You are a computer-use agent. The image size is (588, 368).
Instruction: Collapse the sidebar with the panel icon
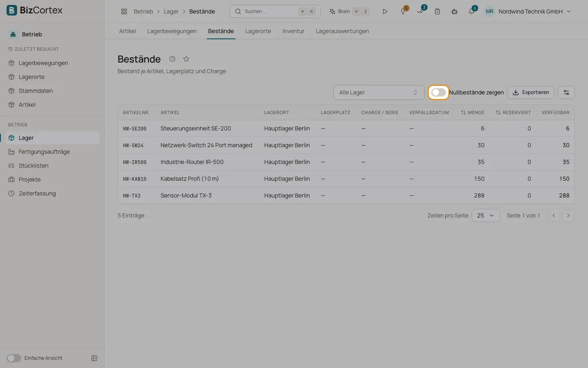pos(94,358)
